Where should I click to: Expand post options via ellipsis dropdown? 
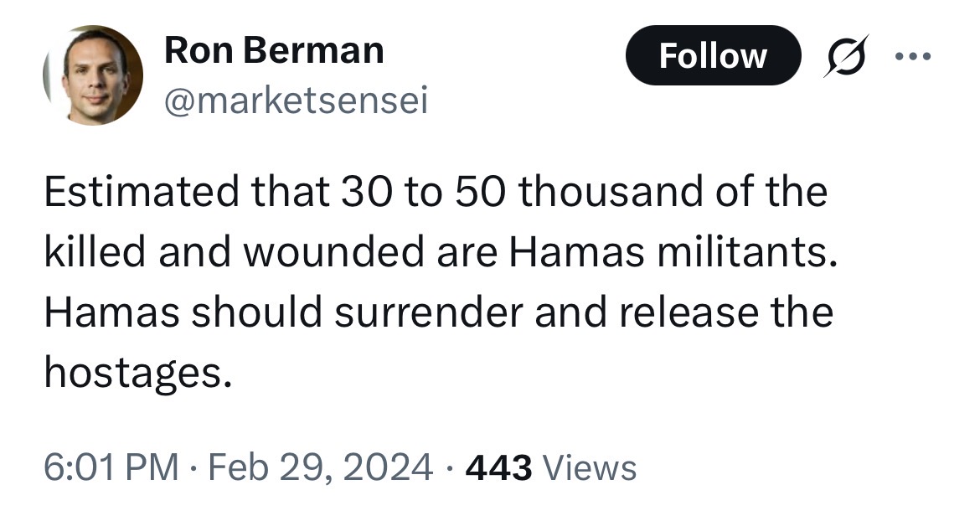pos(913,56)
